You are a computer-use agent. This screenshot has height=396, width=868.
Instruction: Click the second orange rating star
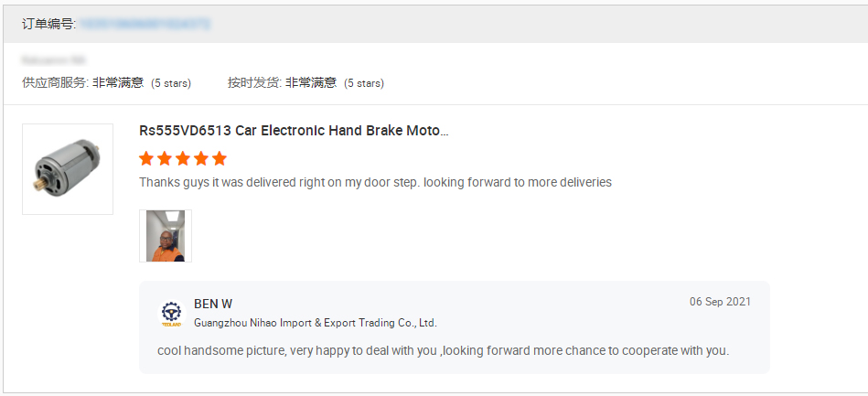click(165, 158)
